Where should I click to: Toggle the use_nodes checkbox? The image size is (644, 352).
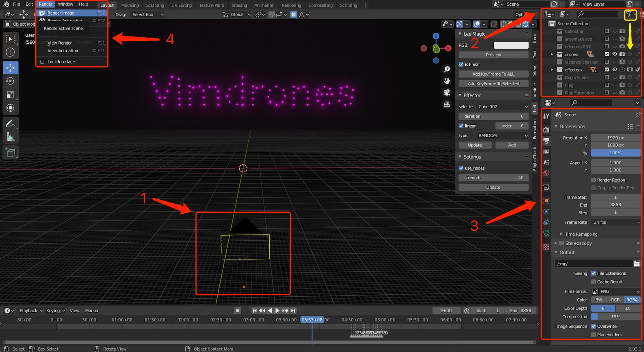point(461,168)
